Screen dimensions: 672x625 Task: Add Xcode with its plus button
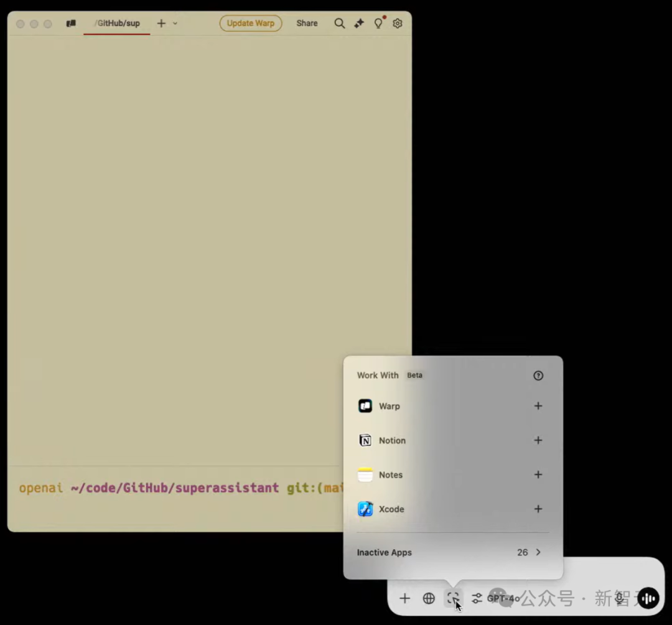pyautogui.click(x=538, y=509)
